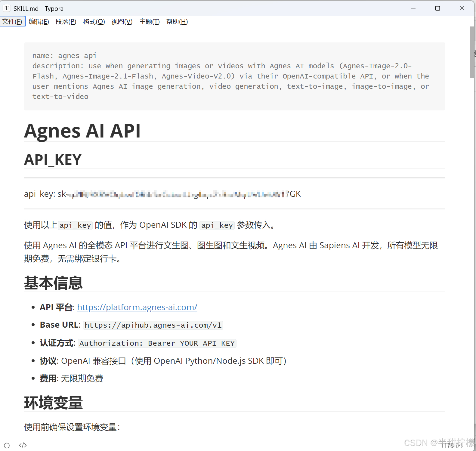The height and width of the screenshot is (451, 476).
Task: Open the 帮助(H) menu
Action: 177,22
